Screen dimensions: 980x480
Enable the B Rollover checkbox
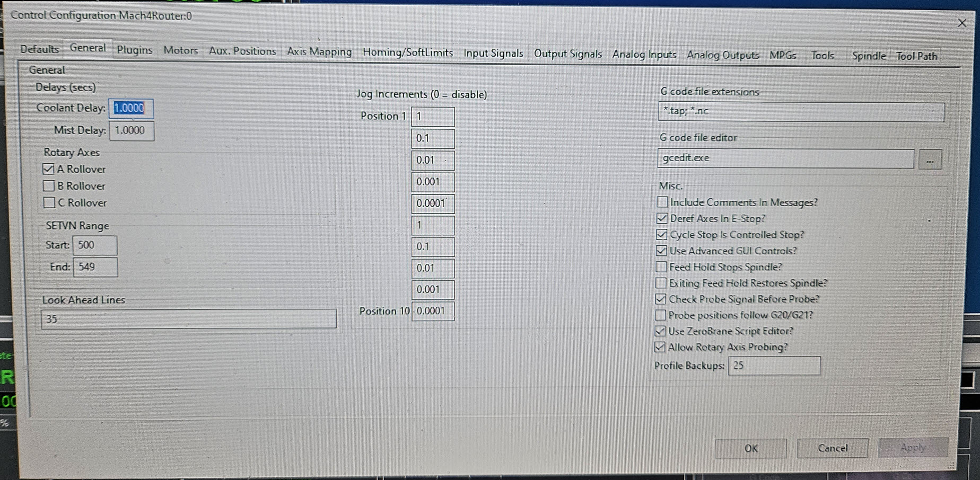pos(49,186)
